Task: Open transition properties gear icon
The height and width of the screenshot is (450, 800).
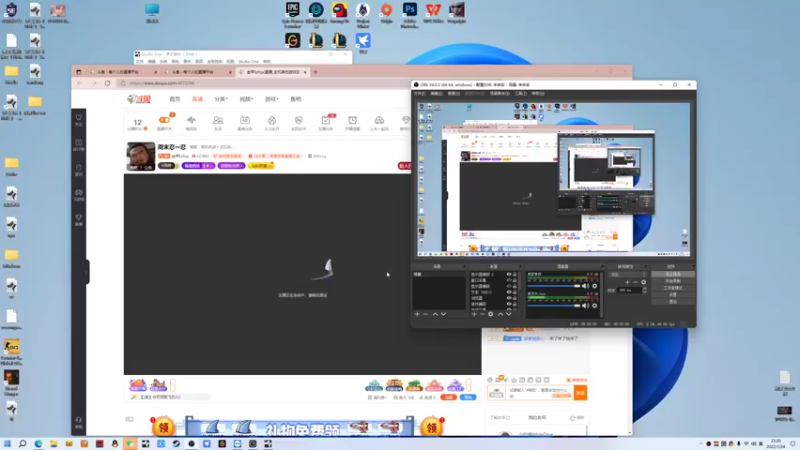Action: click(x=643, y=282)
